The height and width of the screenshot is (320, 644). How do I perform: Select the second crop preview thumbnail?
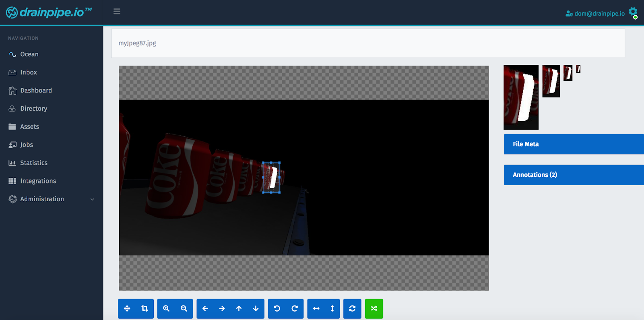pyautogui.click(x=551, y=81)
